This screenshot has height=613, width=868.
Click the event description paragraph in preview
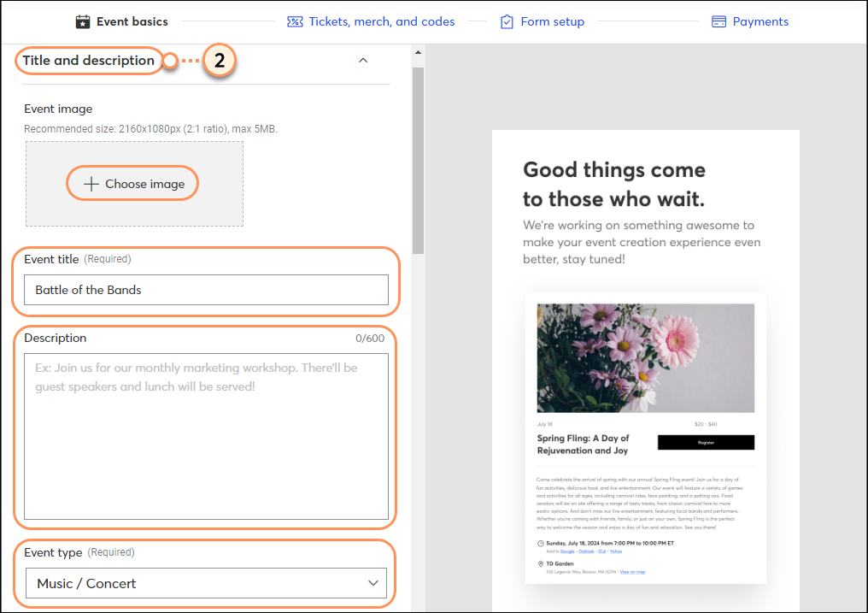pos(639,504)
